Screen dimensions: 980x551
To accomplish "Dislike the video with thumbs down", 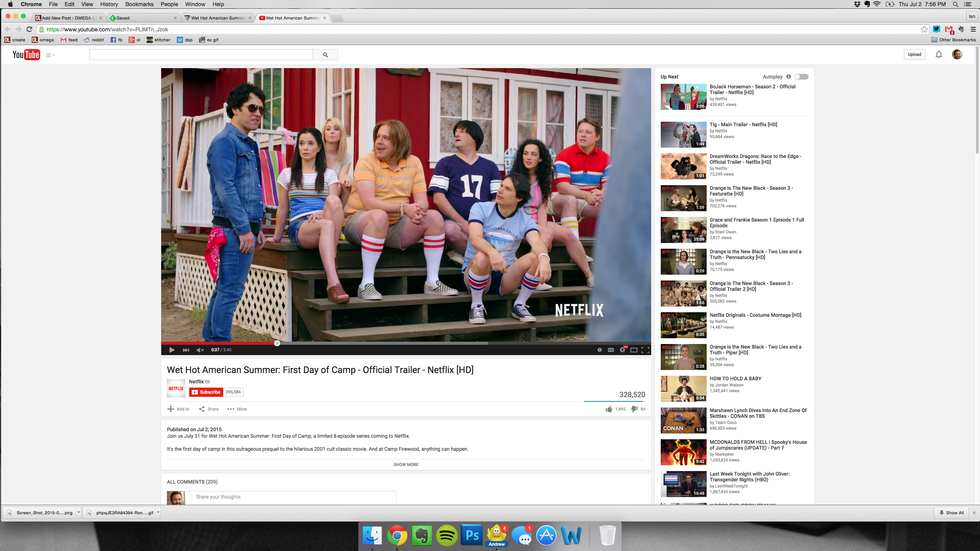I will click(x=634, y=409).
